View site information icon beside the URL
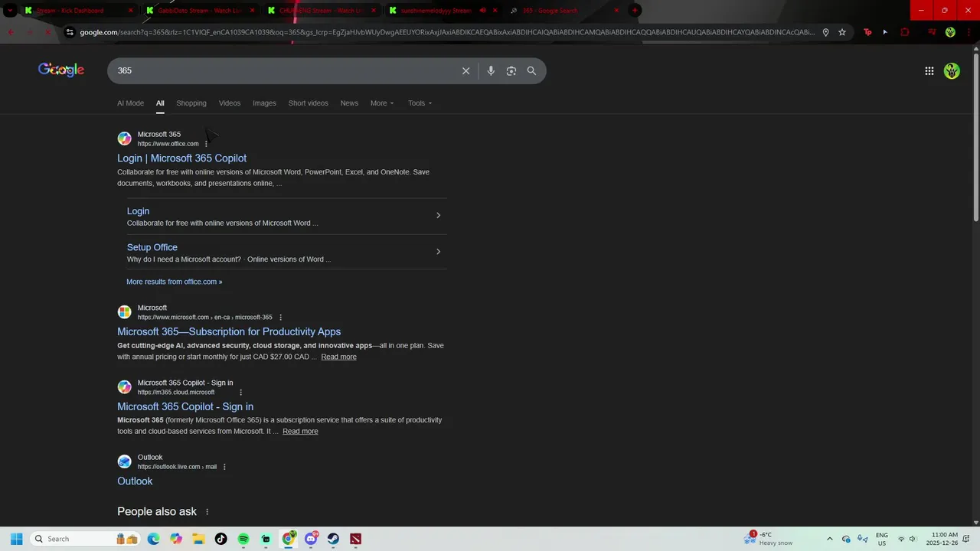 70,32
